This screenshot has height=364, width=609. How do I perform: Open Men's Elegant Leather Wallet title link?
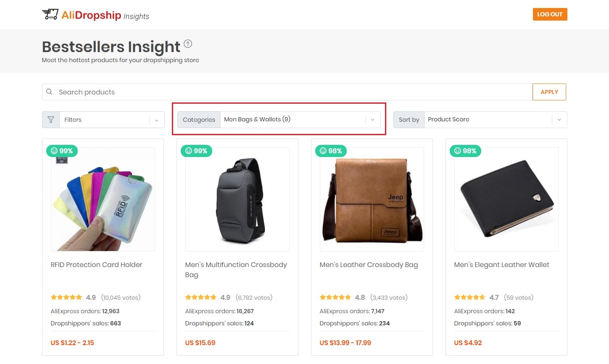(501, 265)
